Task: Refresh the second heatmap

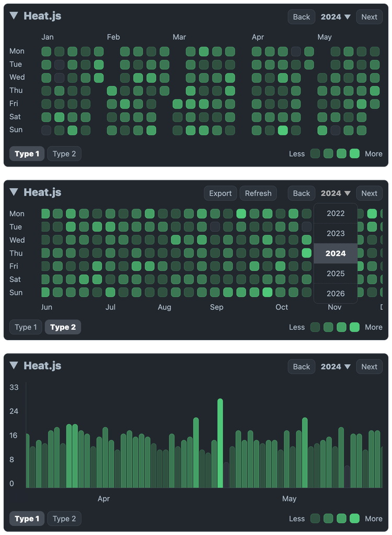Action: pos(258,193)
